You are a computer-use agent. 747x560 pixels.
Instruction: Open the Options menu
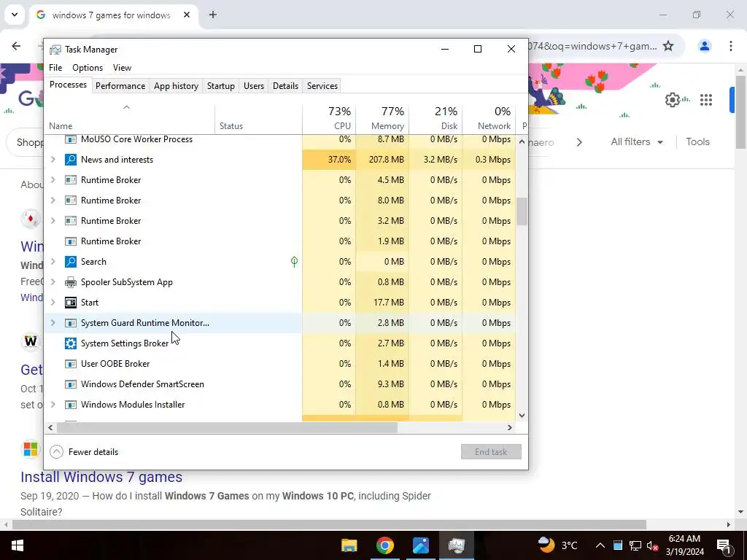pyautogui.click(x=88, y=68)
